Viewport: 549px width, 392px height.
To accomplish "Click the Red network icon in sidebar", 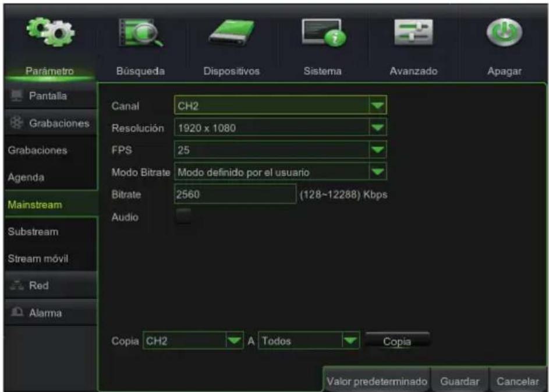I will tap(16, 285).
